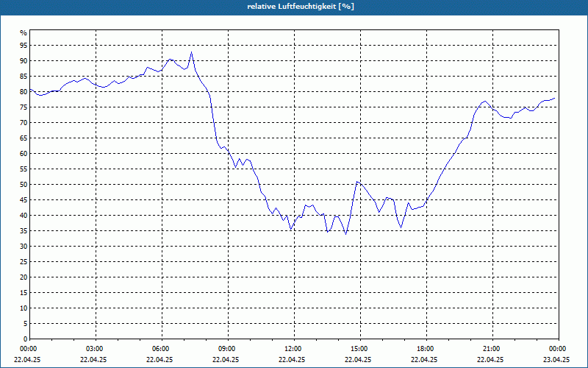588x368 pixels.
Task: Click the y-axis label '5'
Action: click(x=26, y=323)
